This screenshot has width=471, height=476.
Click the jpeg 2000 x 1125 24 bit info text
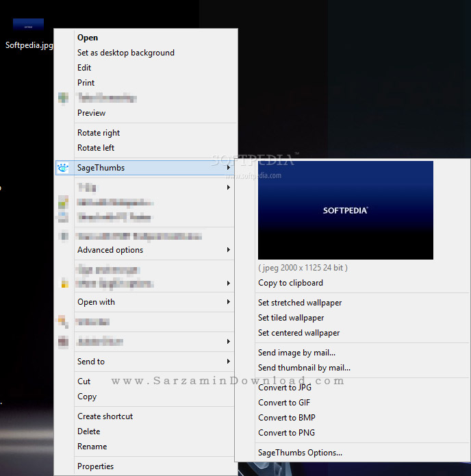[x=303, y=268]
